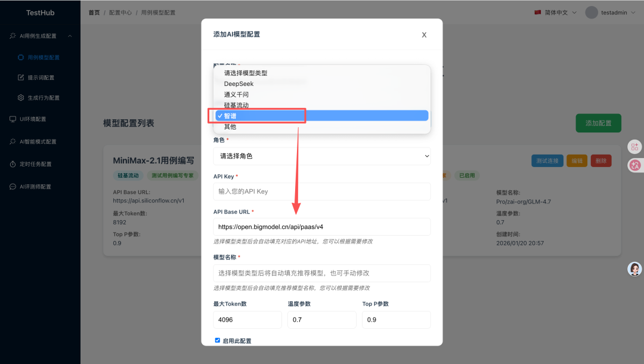Close the 添加AI模型配置 dialog

pyautogui.click(x=424, y=35)
